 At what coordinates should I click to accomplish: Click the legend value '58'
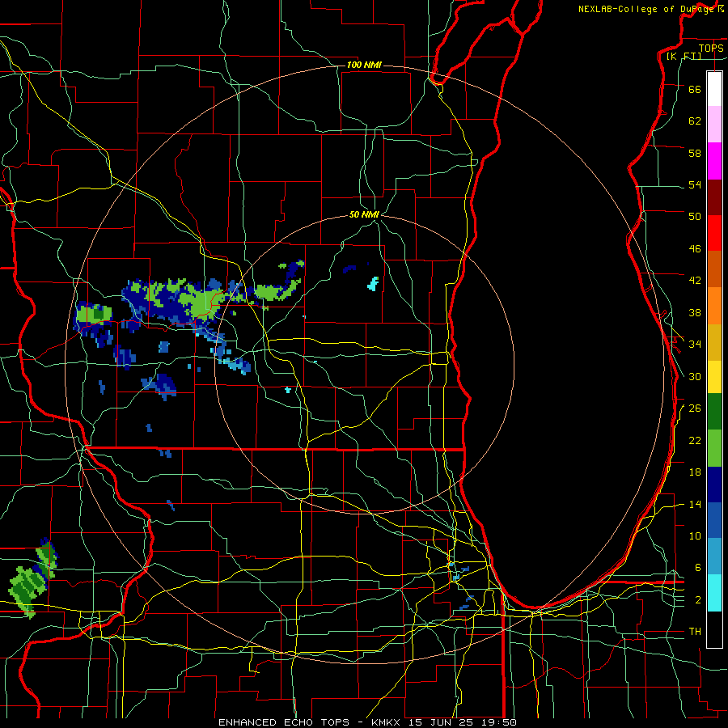[695, 153]
